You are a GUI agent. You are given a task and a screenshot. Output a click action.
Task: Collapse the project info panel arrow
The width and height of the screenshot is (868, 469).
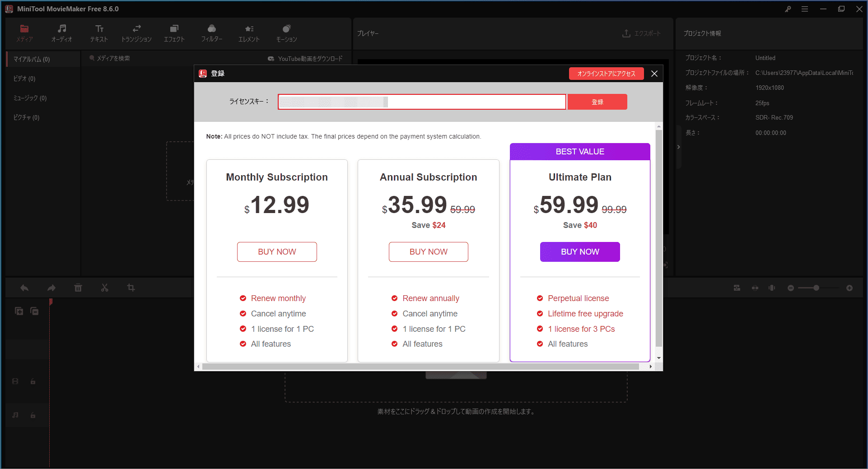[x=678, y=147]
